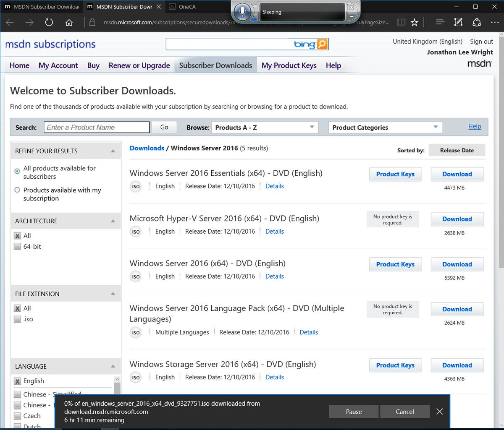Click ISO icon for Hyper-V Server 2016
Viewport: 504px width, 430px height.
tap(136, 232)
